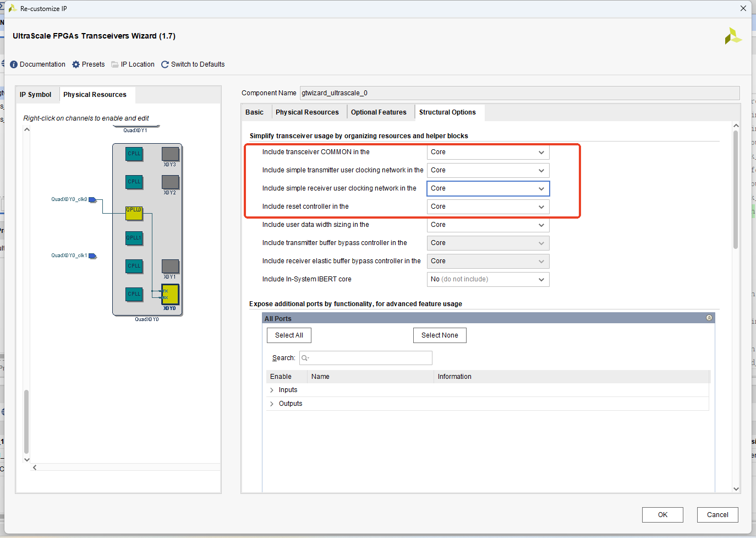Open Presets gear menu
Viewport: 756px width, 538px height.
76,64
